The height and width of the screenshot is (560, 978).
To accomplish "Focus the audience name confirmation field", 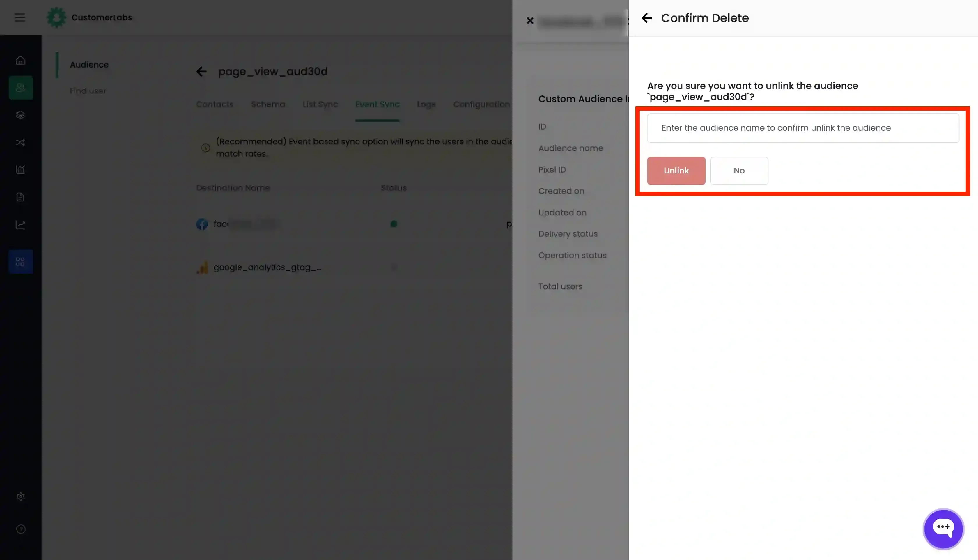I will pyautogui.click(x=803, y=128).
